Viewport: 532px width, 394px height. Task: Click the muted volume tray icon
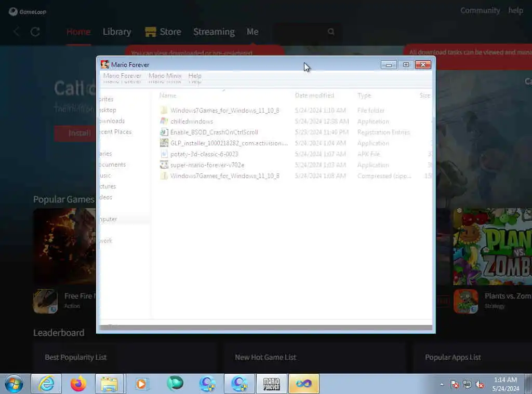[480, 384]
